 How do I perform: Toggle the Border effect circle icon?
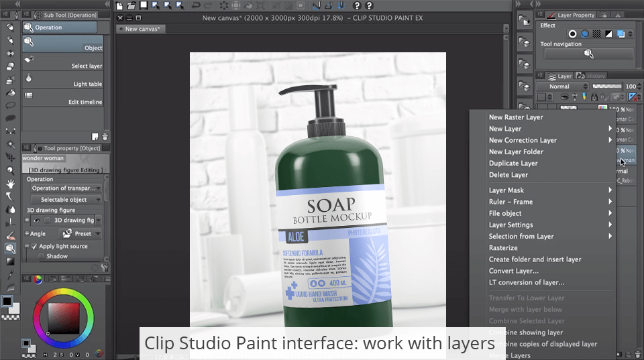click(x=572, y=34)
